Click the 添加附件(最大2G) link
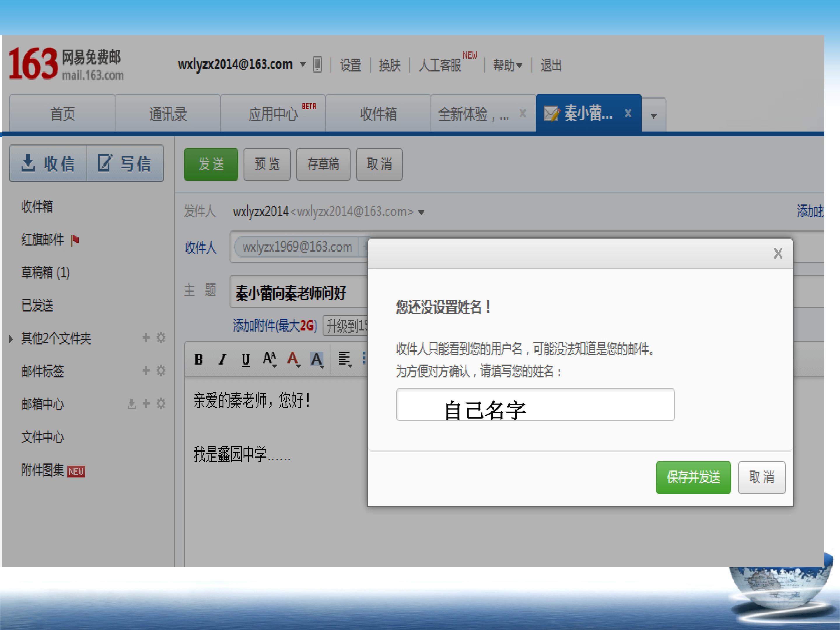Image resolution: width=840 pixels, height=630 pixels. [275, 325]
